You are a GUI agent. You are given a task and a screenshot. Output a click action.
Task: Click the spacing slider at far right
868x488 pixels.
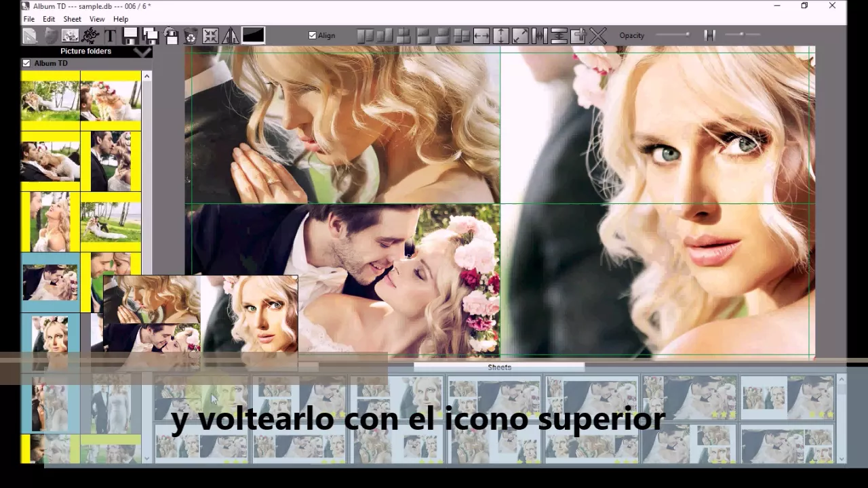coord(743,35)
